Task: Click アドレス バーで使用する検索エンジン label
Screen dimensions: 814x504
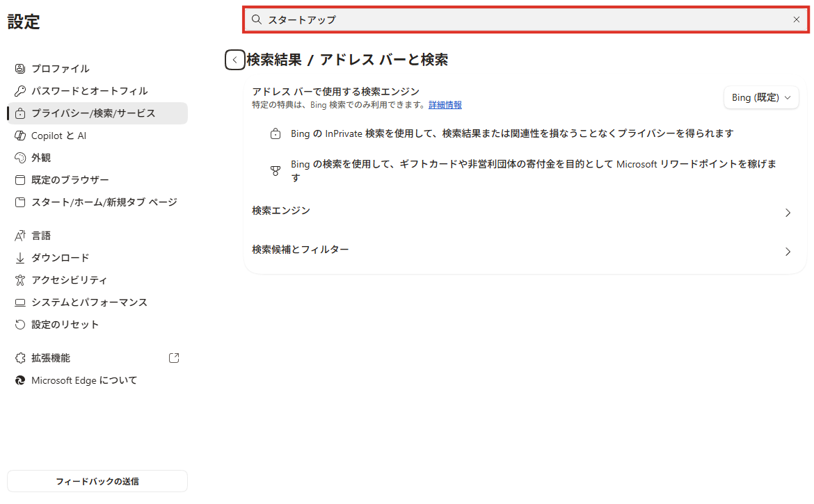Action: [x=335, y=92]
